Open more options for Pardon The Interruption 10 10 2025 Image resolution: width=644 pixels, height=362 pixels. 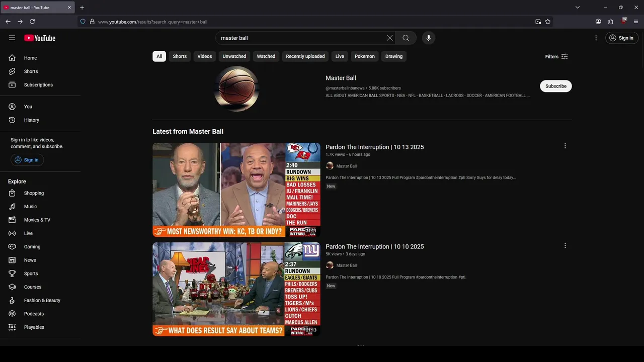(x=565, y=245)
